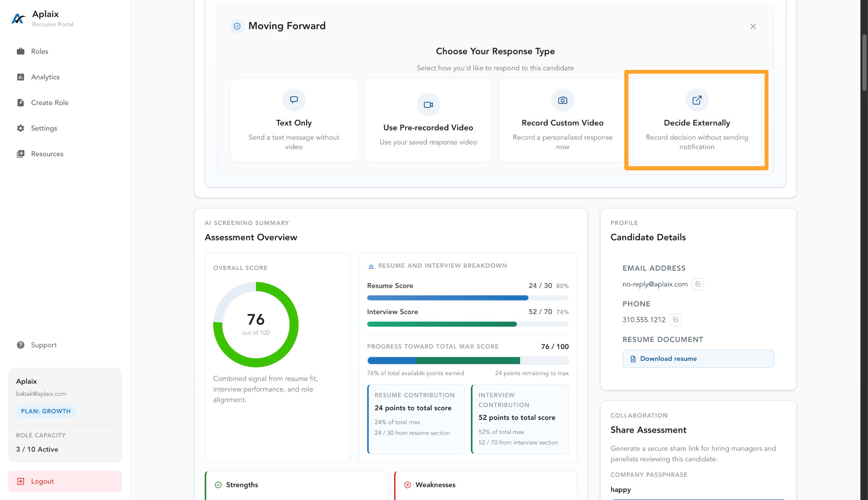Click the Pre-recorded Video camera icon
This screenshot has width=868, height=500.
[x=428, y=105]
